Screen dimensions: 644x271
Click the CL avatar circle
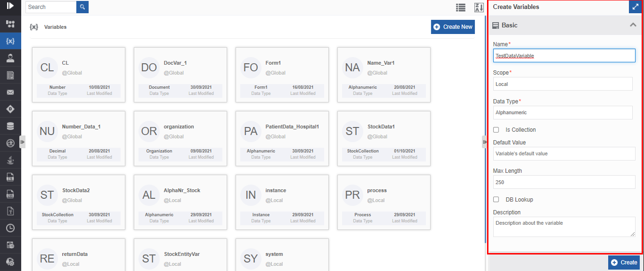pos(47,68)
